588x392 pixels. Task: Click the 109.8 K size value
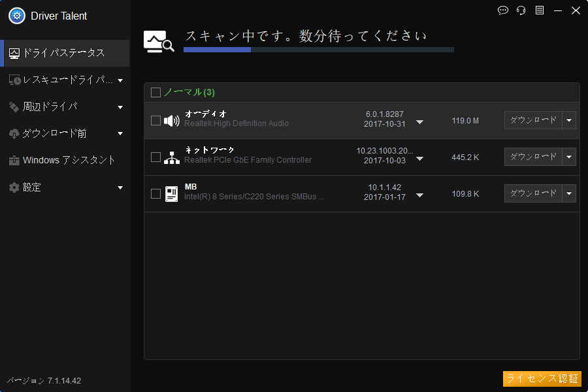465,194
